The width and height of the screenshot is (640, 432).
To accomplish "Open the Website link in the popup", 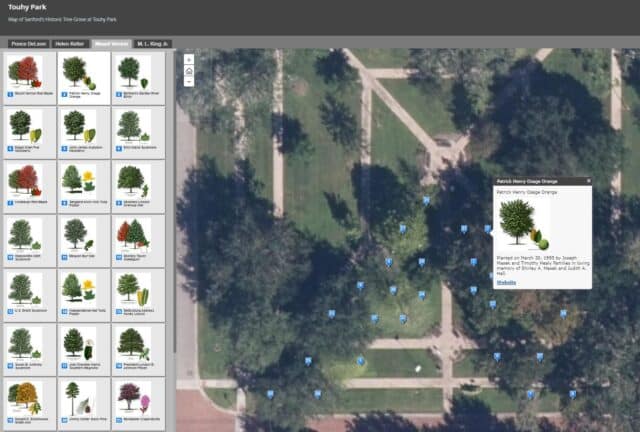I will click(x=507, y=282).
